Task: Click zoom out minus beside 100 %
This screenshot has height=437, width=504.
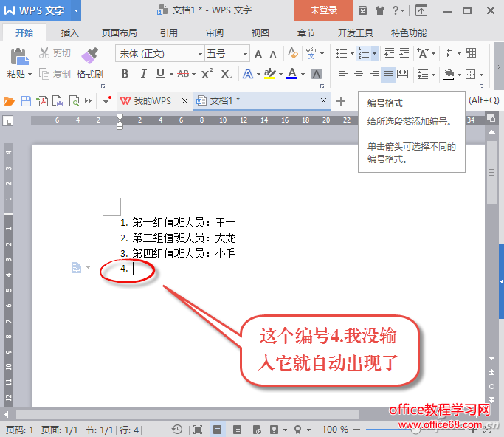Action: 356,430
